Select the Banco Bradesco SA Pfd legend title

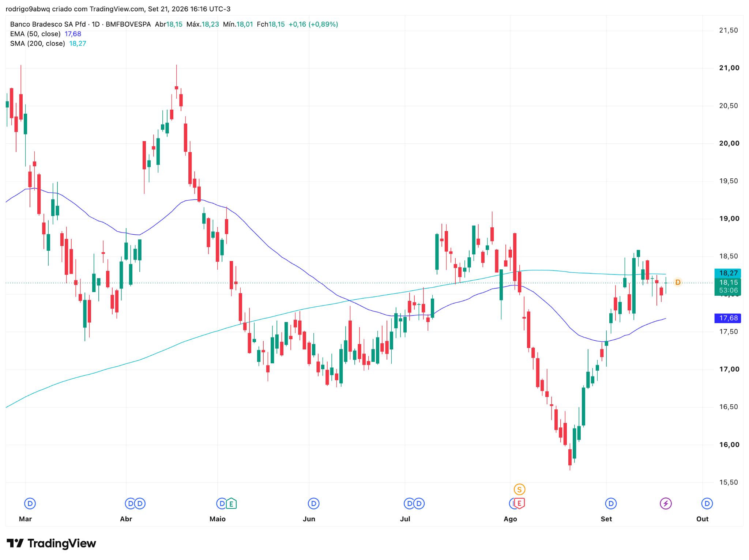click(x=48, y=24)
